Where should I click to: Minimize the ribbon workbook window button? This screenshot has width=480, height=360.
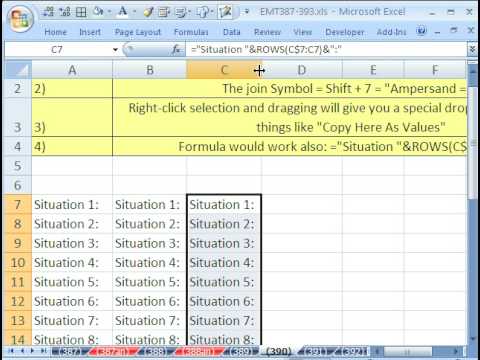coord(438,32)
